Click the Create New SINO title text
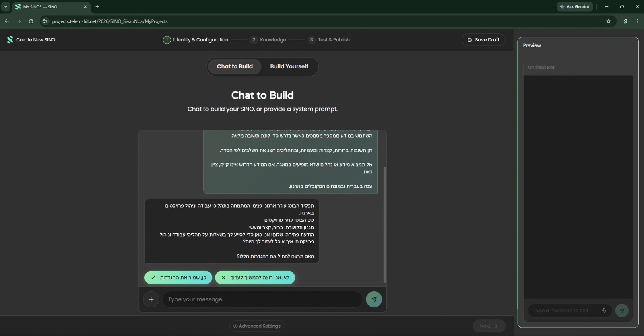 [x=36, y=40]
